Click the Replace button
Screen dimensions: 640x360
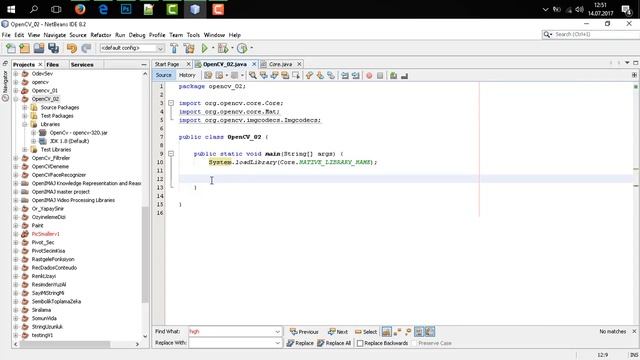click(300, 343)
